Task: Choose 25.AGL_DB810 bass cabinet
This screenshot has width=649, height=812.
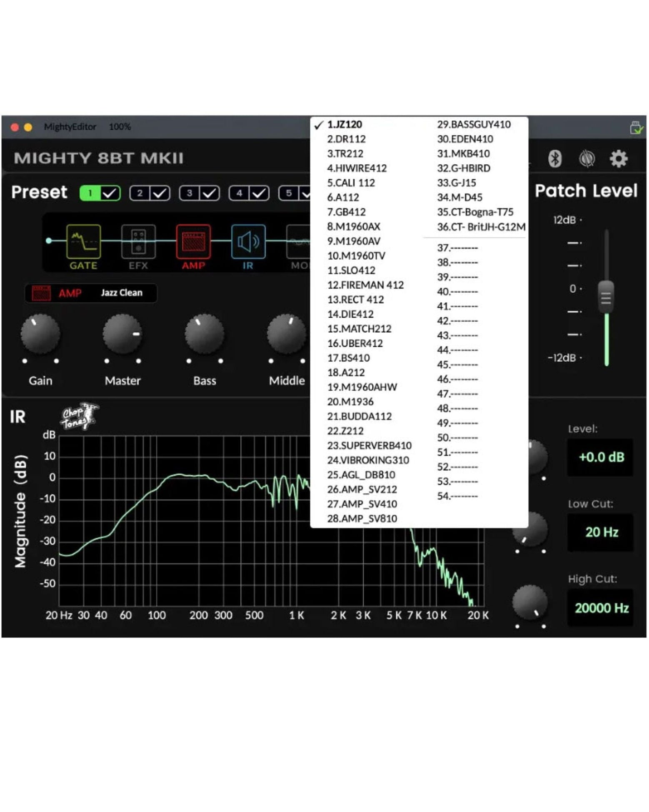Action: pyautogui.click(x=361, y=475)
